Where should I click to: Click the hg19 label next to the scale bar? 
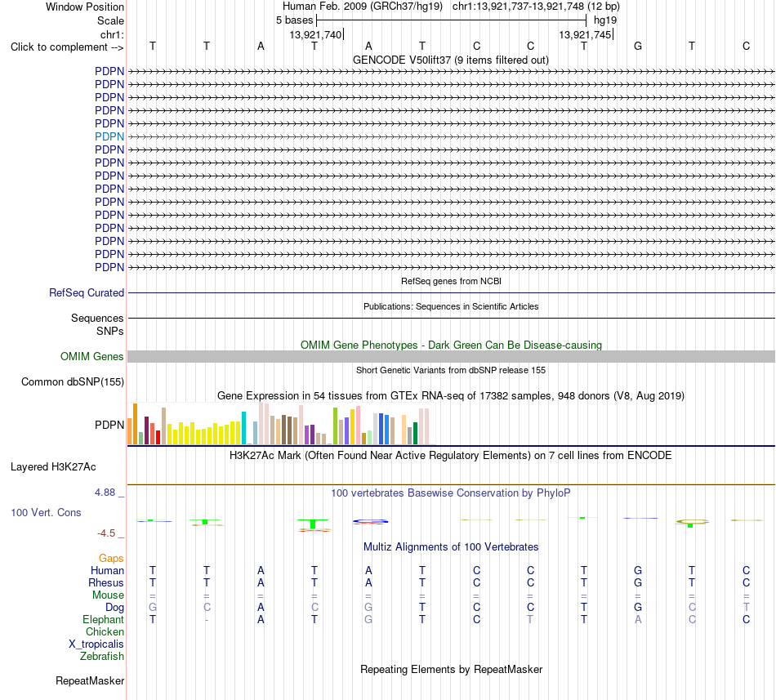coord(605,20)
